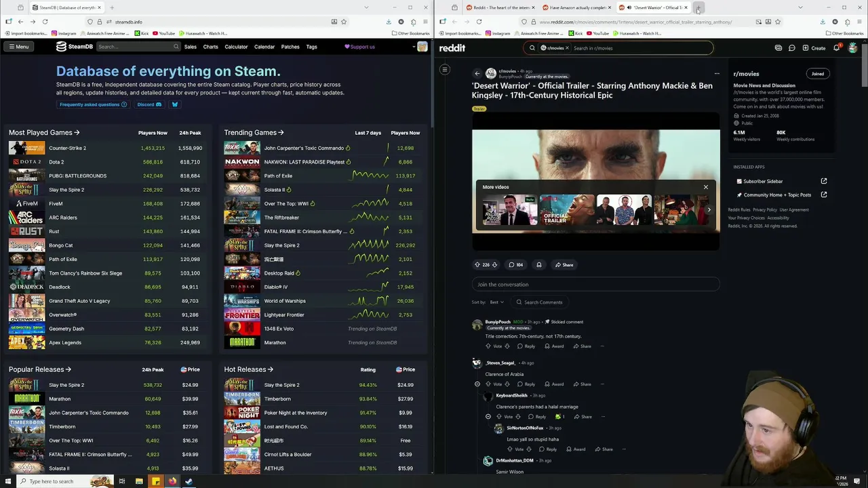Open the Reddit chat icon

[x=791, y=48]
